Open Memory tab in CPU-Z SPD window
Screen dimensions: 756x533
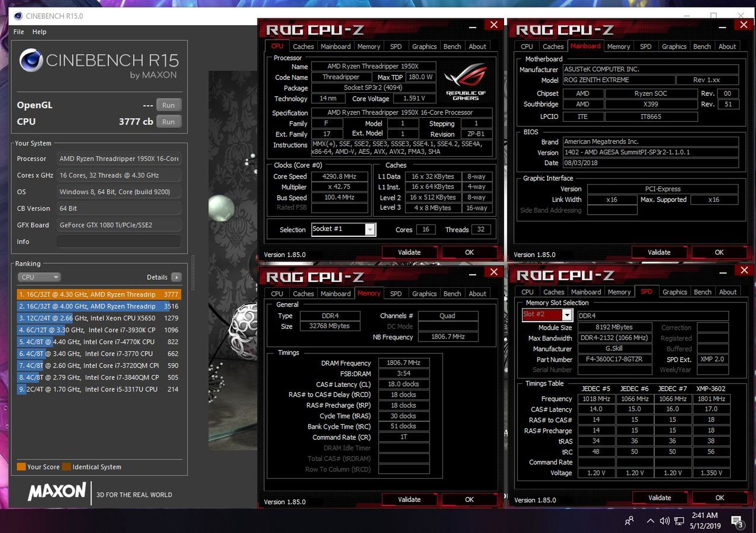point(619,292)
